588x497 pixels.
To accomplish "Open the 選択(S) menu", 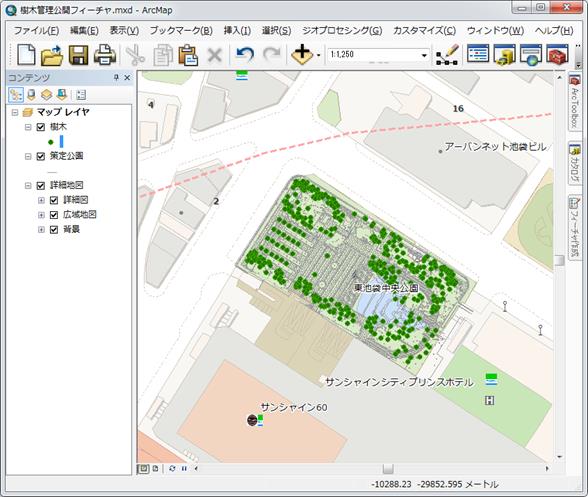I will 276,30.
